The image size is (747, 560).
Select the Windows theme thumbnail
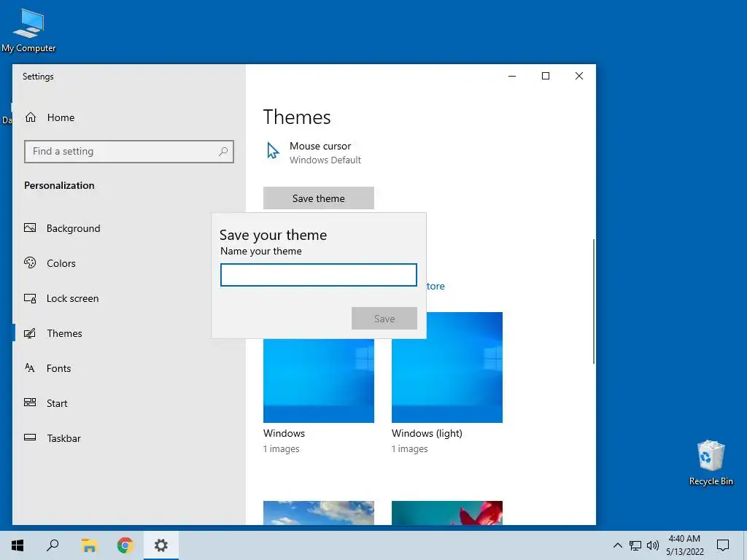pos(319,381)
